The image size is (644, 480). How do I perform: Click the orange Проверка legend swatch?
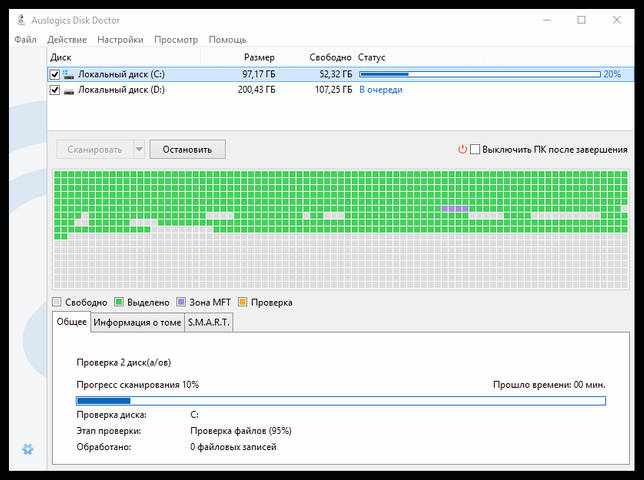(242, 302)
